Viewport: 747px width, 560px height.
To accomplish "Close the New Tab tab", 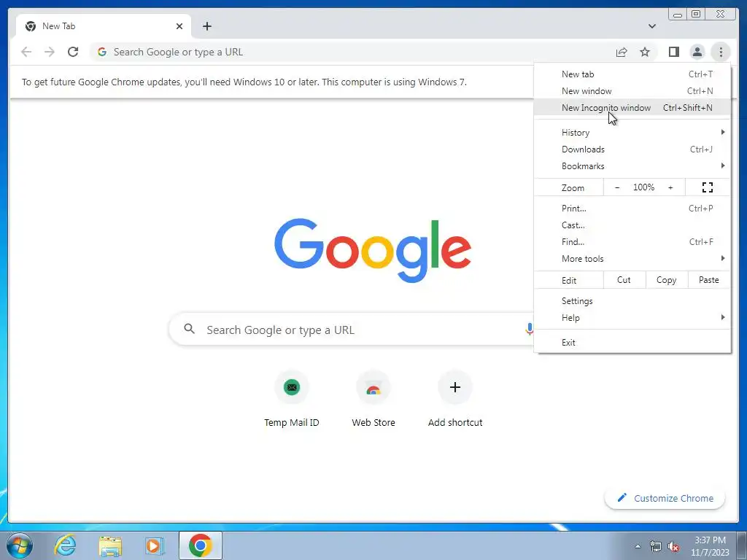I will pyautogui.click(x=179, y=26).
